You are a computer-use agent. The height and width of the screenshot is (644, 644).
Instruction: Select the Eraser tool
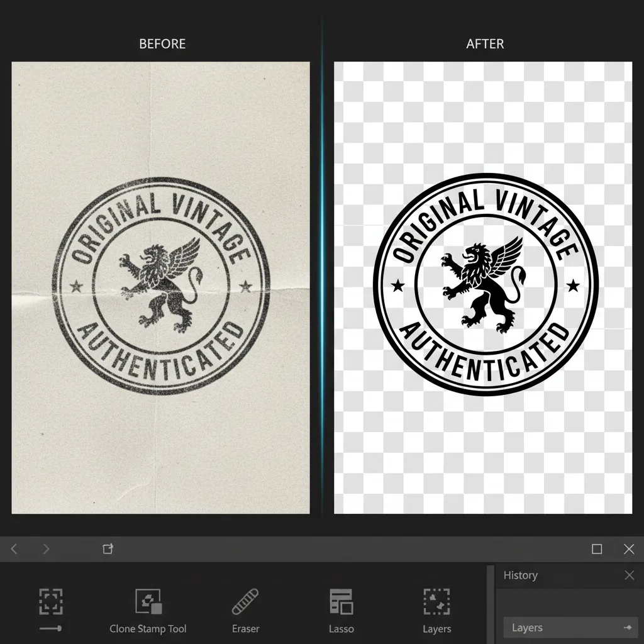[x=245, y=601]
